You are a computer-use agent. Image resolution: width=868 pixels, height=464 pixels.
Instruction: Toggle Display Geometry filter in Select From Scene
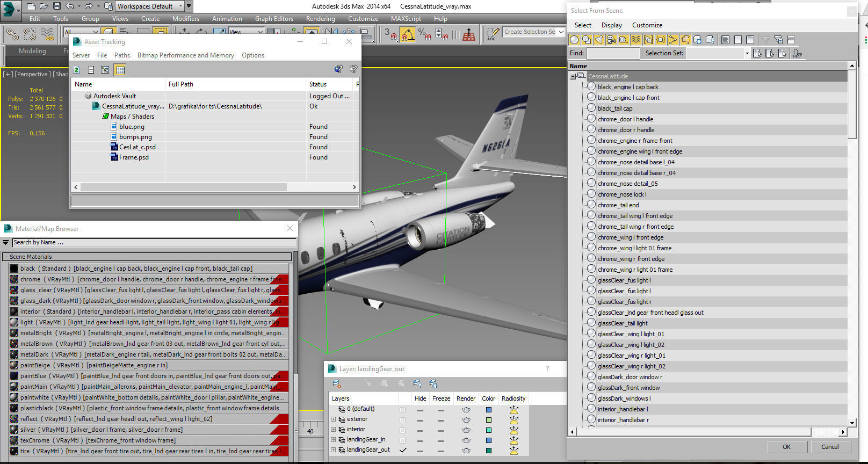[x=574, y=40]
